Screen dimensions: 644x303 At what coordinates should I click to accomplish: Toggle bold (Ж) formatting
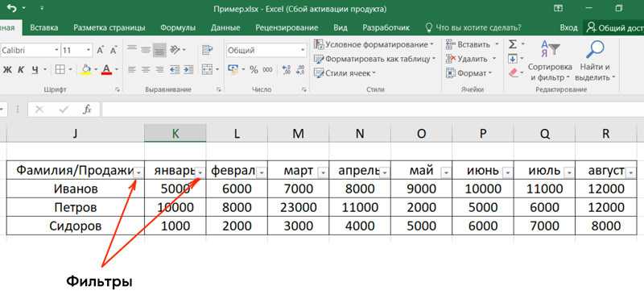[7, 70]
